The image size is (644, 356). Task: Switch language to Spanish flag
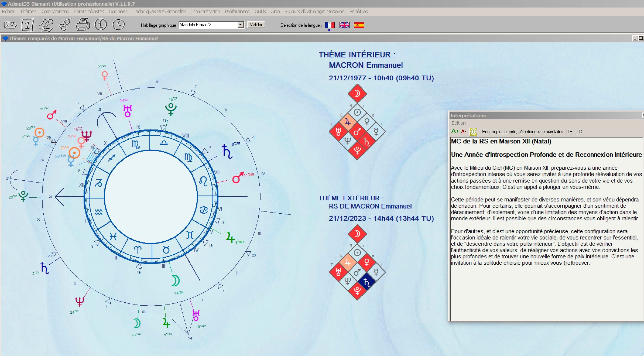click(x=359, y=25)
